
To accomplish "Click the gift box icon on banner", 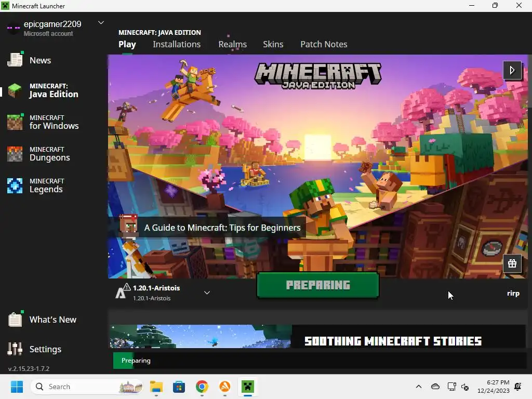I will [x=512, y=263].
